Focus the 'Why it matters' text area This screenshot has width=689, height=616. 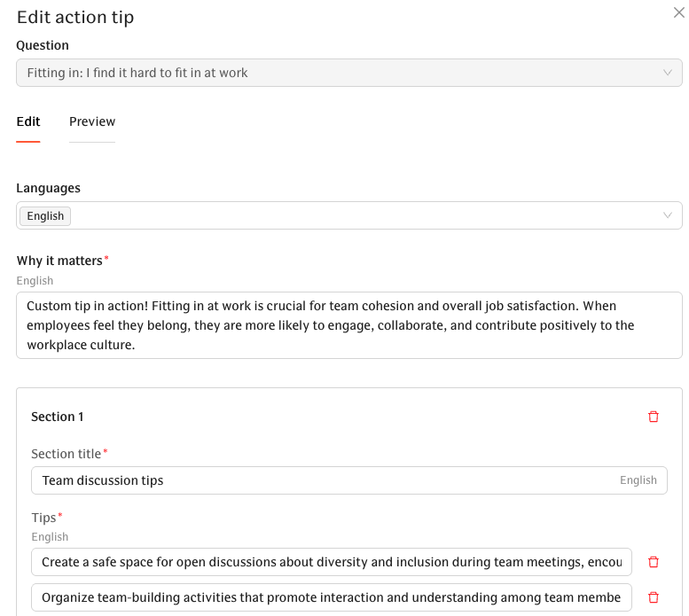(348, 325)
